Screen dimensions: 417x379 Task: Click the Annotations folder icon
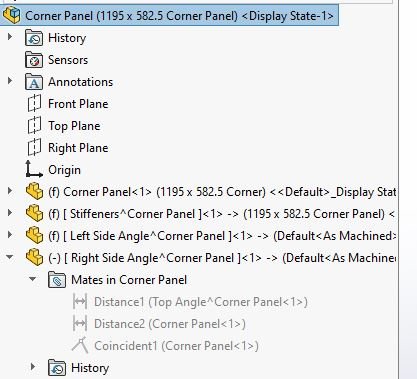pyautogui.click(x=34, y=82)
